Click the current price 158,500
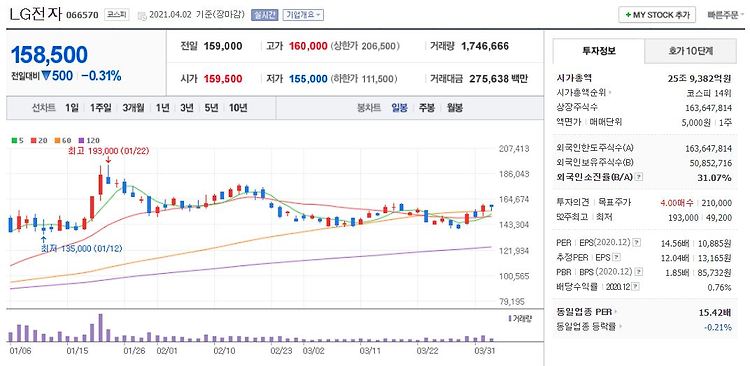750x366 pixels. pyautogui.click(x=49, y=55)
